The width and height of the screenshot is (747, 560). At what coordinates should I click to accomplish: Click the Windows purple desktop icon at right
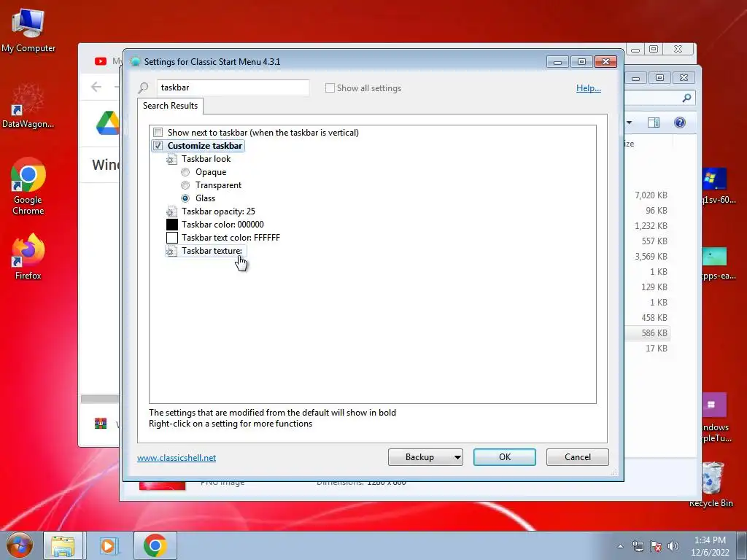[x=713, y=405]
